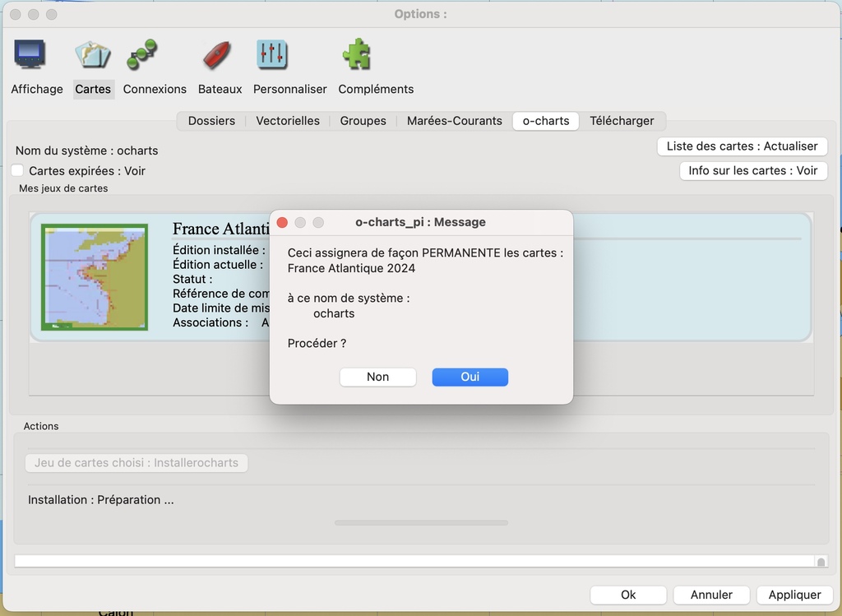Click the Annuler button

[711, 595]
